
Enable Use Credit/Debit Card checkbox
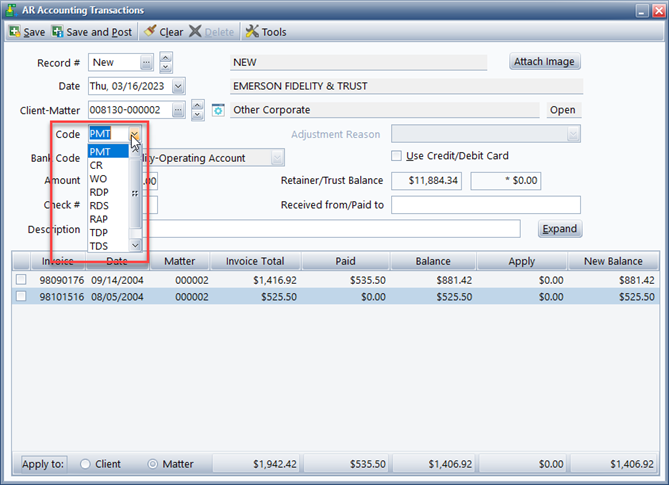click(x=396, y=156)
